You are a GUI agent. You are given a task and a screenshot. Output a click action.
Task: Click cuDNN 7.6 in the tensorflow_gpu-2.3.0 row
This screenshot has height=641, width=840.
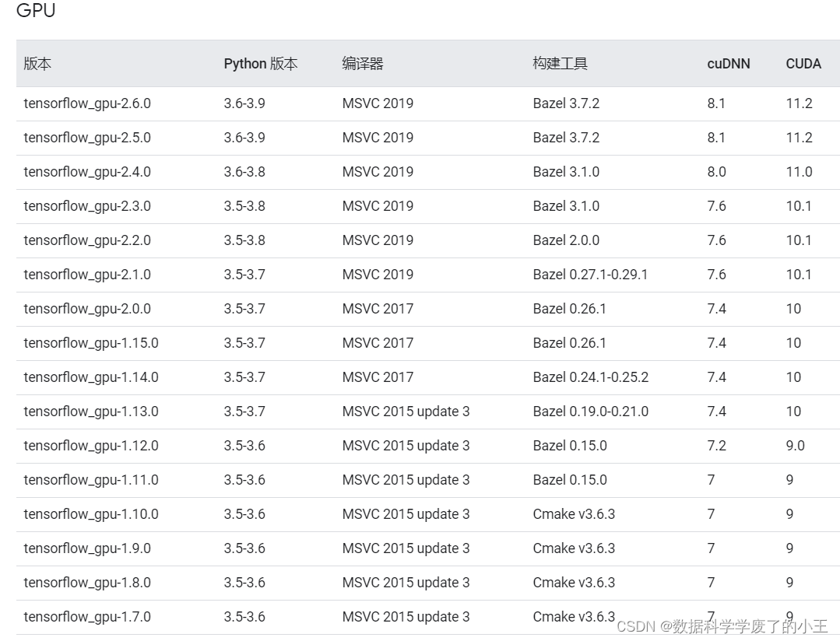coord(716,206)
